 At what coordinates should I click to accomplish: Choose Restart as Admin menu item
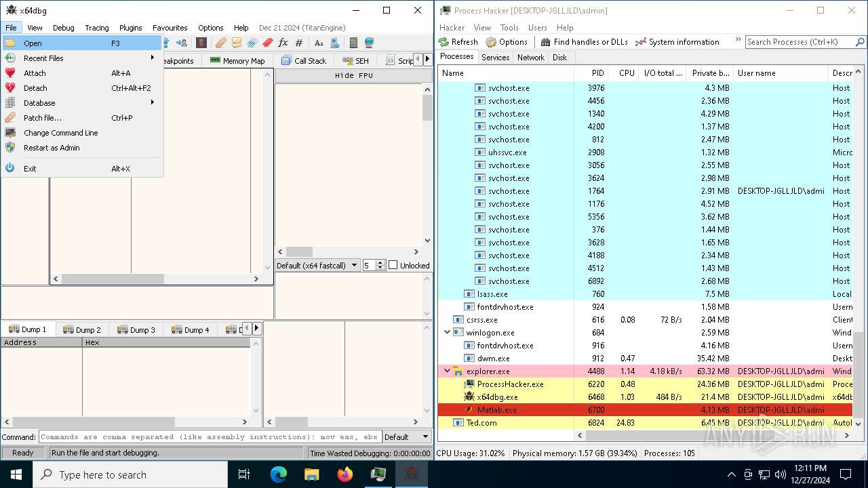click(x=81, y=148)
